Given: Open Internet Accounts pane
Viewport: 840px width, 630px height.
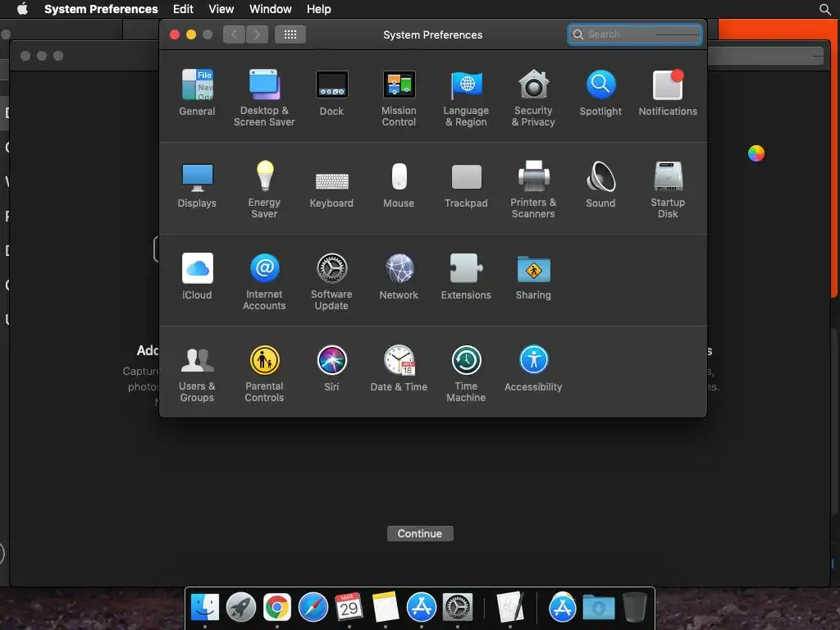Looking at the screenshot, I should [264, 282].
